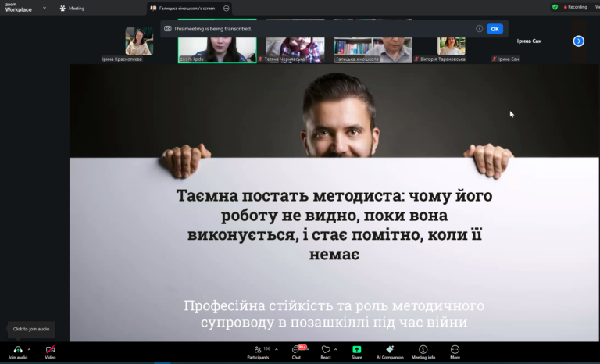Expand the Chat options arrow
Viewport: 600px width, 364px height.
click(x=308, y=349)
